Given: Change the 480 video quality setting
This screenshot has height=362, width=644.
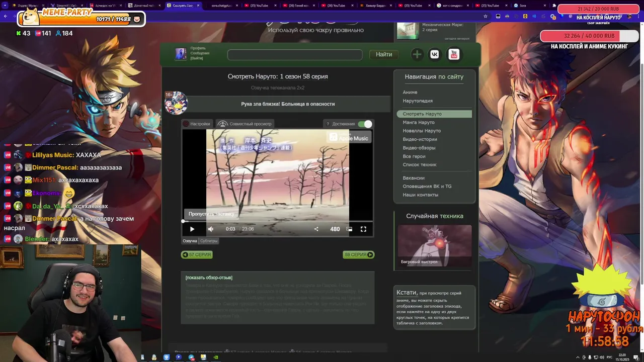Looking at the screenshot, I should tap(335, 229).
